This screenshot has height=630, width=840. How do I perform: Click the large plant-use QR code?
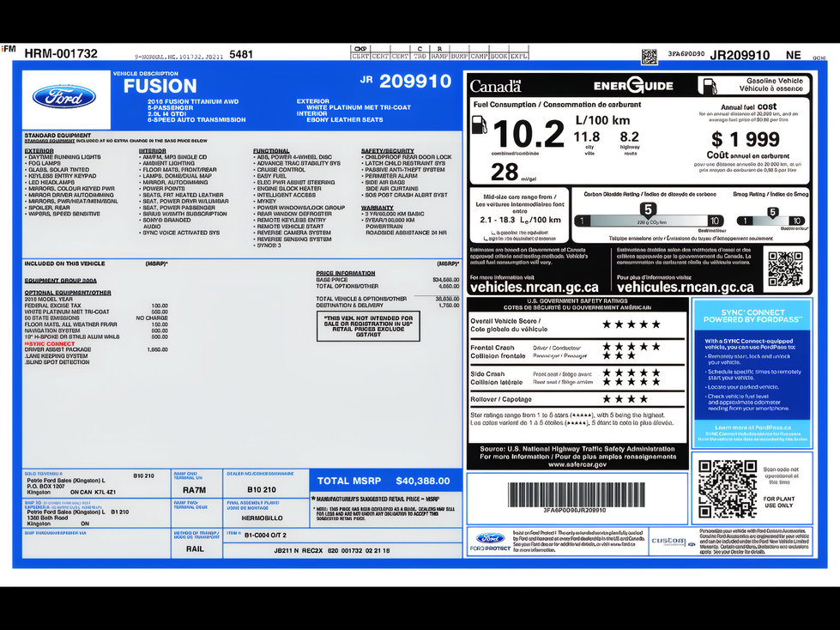pos(728,488)
